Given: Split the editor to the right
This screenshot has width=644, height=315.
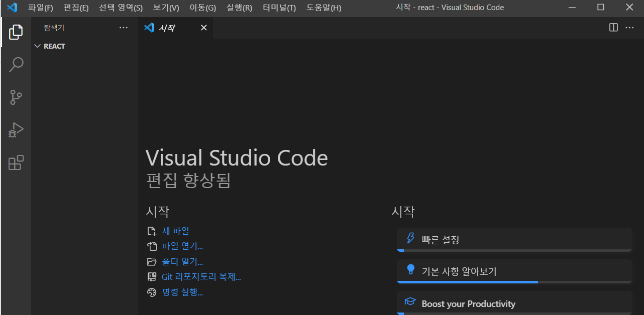Looking at the screenshot, I should tap(613, 28).
